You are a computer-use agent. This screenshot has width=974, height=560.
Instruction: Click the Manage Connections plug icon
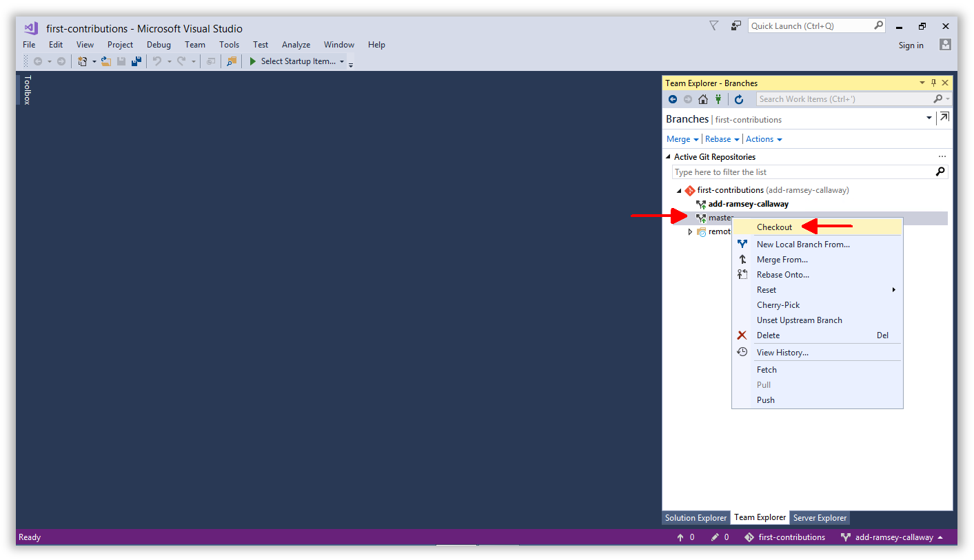tap(718, 99)
